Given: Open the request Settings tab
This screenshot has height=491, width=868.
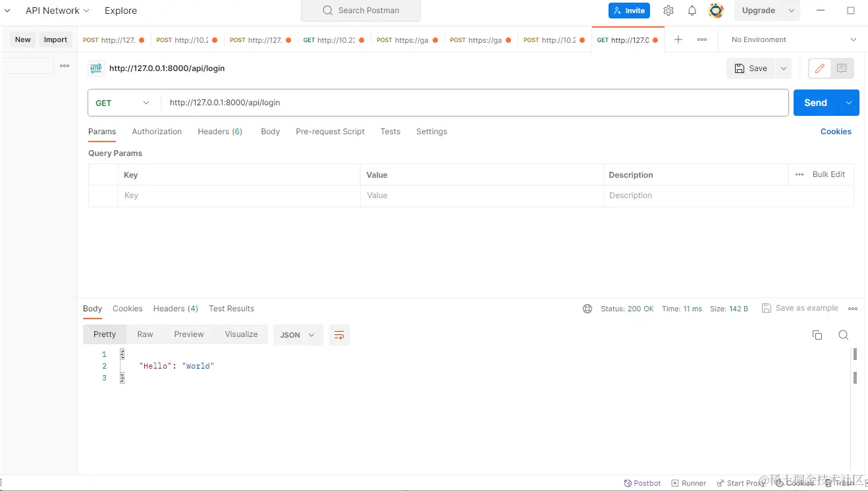Looking at the screenshot, I should click(x=431, y=132).
